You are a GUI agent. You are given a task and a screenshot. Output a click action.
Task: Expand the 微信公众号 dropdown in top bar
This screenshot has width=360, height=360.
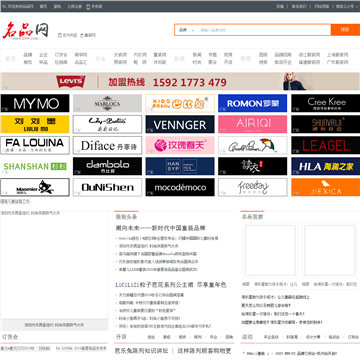point(346,6)
